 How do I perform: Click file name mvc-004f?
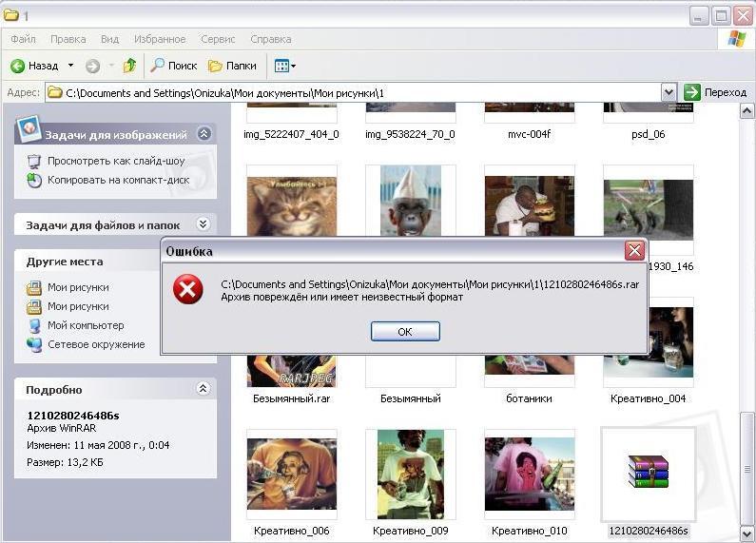point(529,134)
